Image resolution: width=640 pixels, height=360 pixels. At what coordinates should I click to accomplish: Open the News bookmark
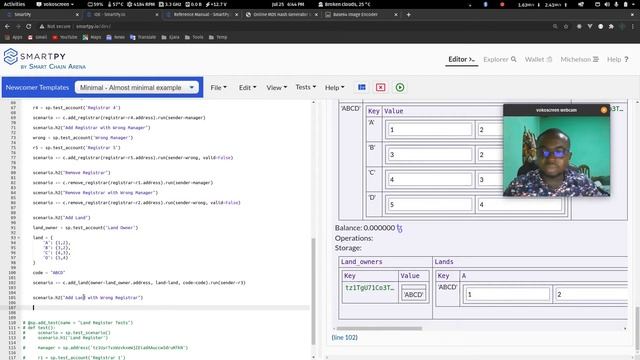pyautogui.click(x=116, y=37)
